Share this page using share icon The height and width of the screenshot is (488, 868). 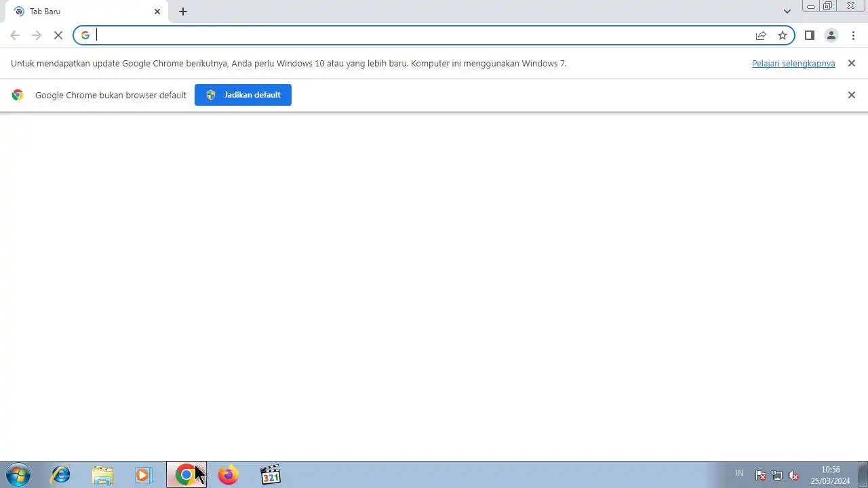pyautogui.click(x=761, y=35)
